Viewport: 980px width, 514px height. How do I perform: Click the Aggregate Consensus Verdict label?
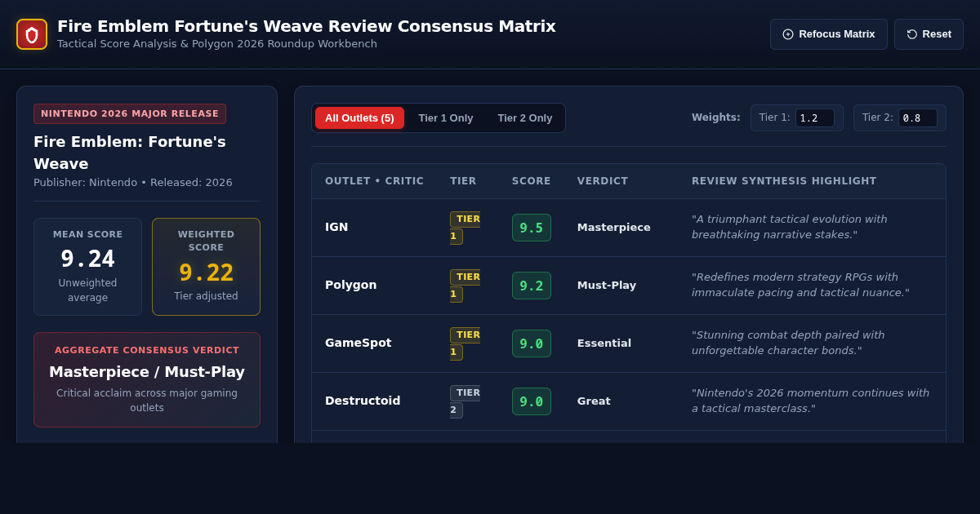click(147, 351)
